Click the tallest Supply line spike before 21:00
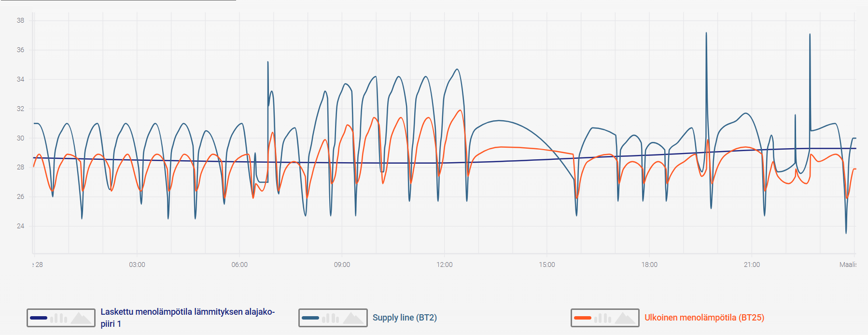Viewport: 868px width, 335px height. pos(706,34)
